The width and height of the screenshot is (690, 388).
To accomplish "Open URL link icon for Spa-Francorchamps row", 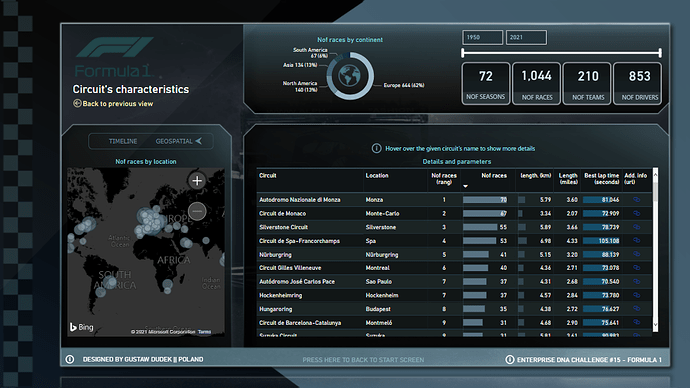I will [636, 241].
